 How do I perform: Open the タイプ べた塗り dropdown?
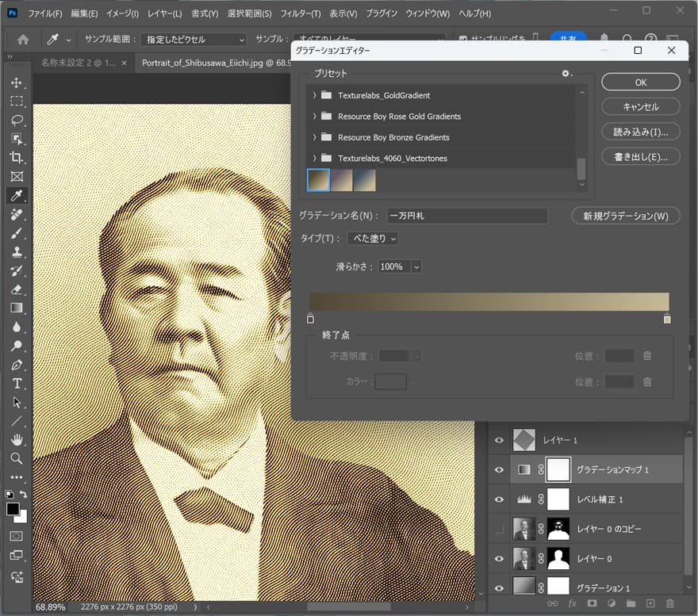[373, 239]
